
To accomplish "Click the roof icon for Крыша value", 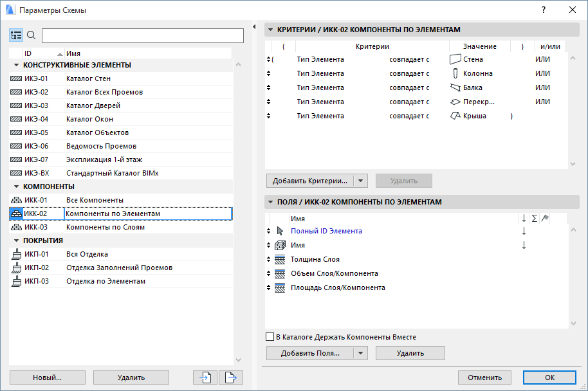I will 455,116.
